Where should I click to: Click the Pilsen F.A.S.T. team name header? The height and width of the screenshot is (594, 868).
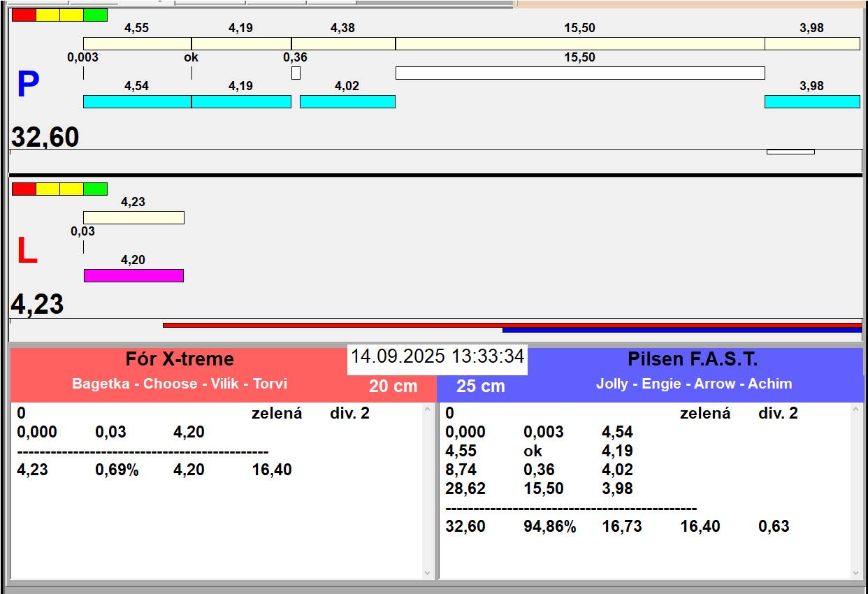693,359
